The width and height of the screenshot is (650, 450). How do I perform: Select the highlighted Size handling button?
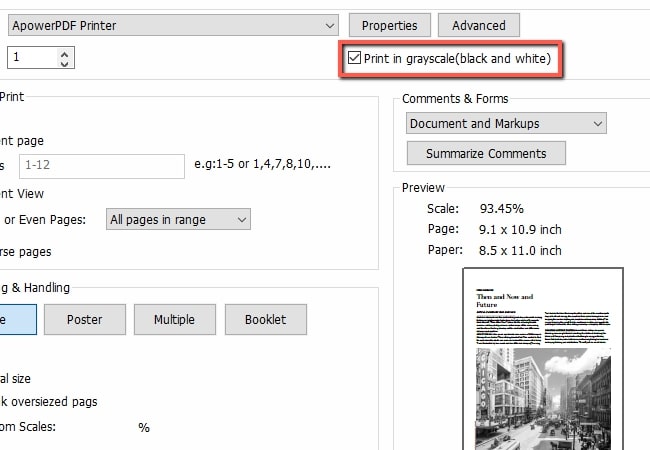coord(17,319)
